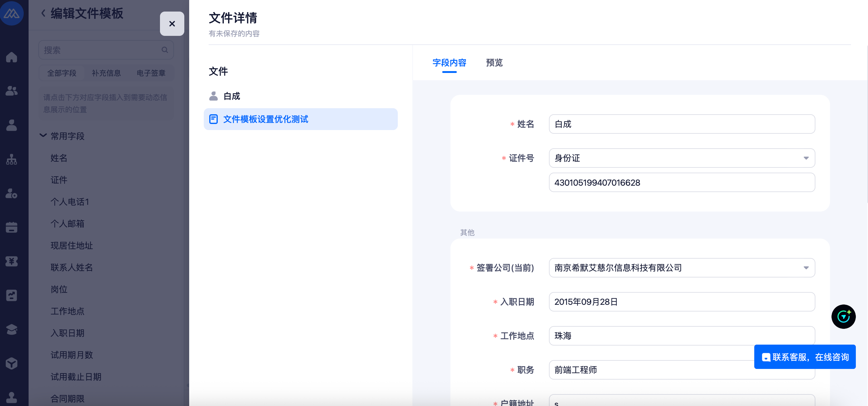Image resolution: width=868 pixels, height=406 pixels.
Task: Collapse the 常用字段 group
Action: (43, 136)
